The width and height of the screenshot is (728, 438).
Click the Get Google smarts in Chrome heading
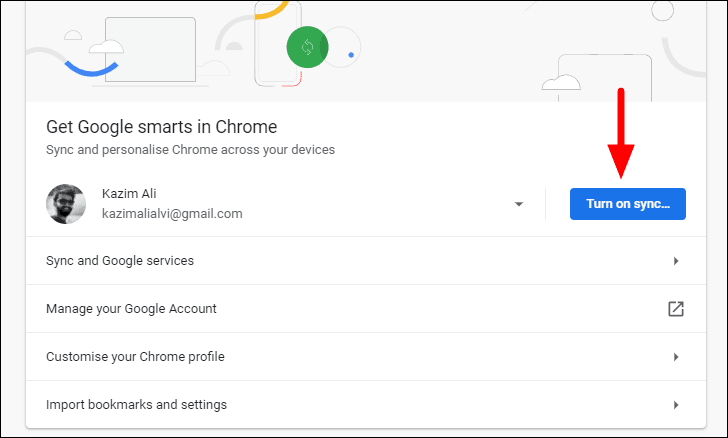pos(162,126)
